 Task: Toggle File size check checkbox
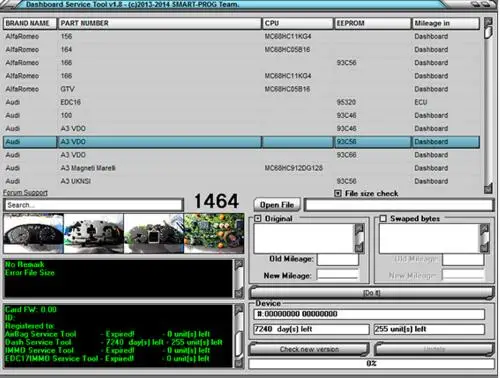click(338, 193)
